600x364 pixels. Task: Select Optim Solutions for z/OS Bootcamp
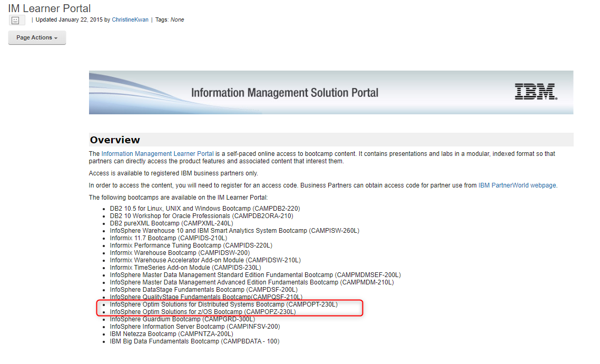tap(203, 311)
